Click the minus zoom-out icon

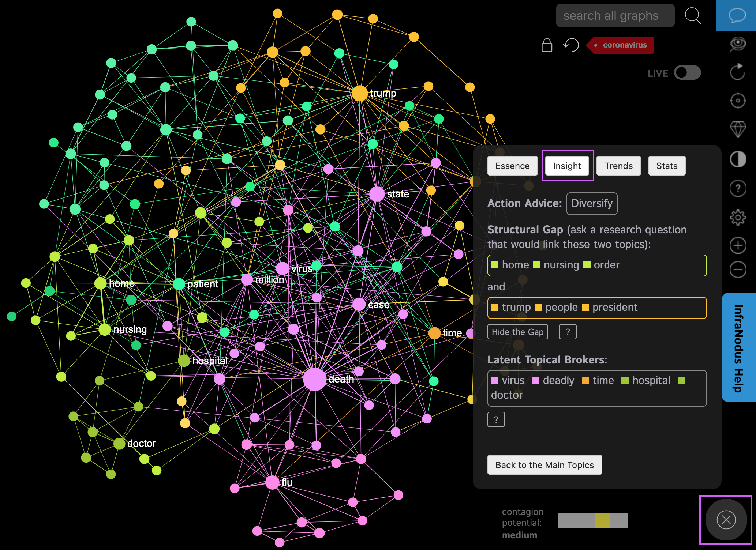tap(738, 270)
